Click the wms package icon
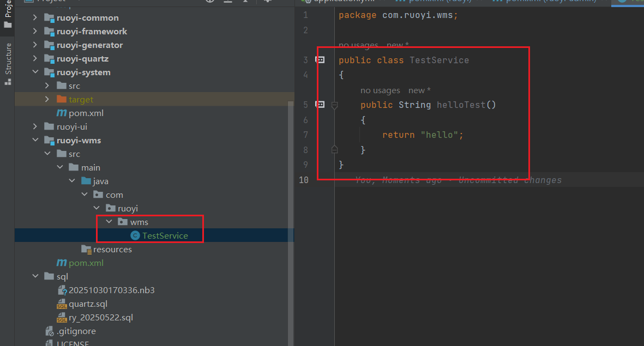Image resolution: width=644 pixels, height=346 pixels. (123, 222)
